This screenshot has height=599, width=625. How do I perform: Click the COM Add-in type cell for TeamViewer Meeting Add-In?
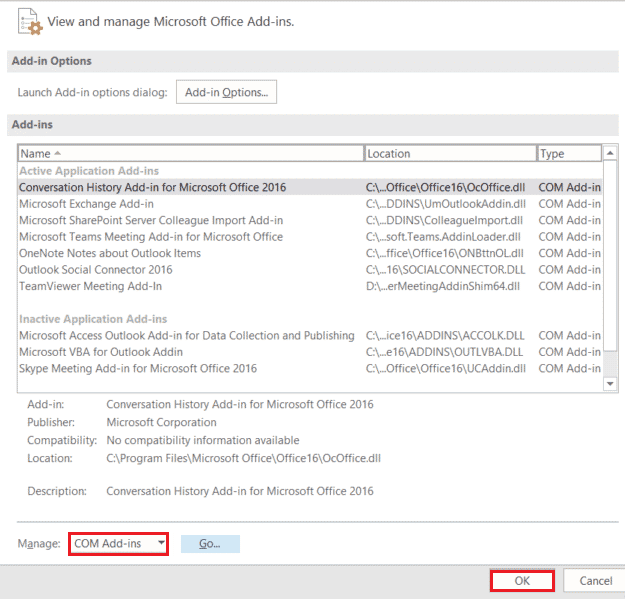569,286
